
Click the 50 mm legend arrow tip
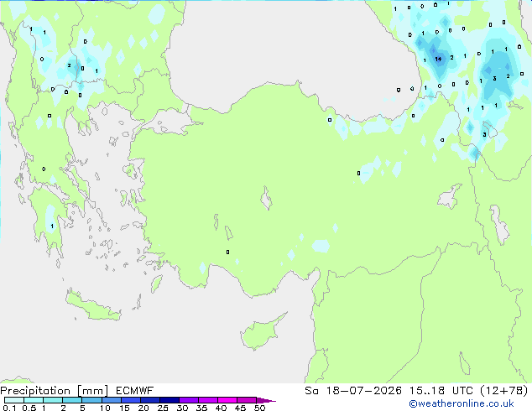pos(266,400)
